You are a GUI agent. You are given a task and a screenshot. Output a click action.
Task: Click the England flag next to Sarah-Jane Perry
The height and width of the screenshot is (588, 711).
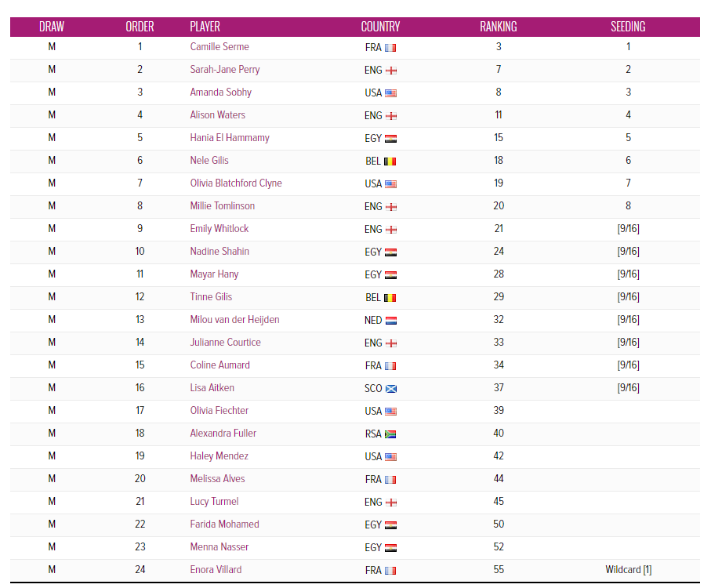(390, 71)
